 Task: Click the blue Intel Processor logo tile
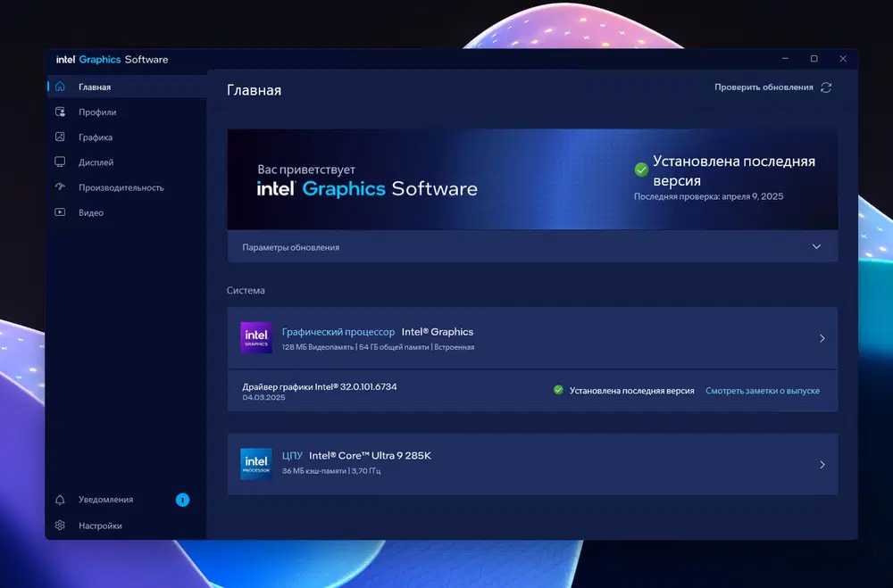[255, 464]
